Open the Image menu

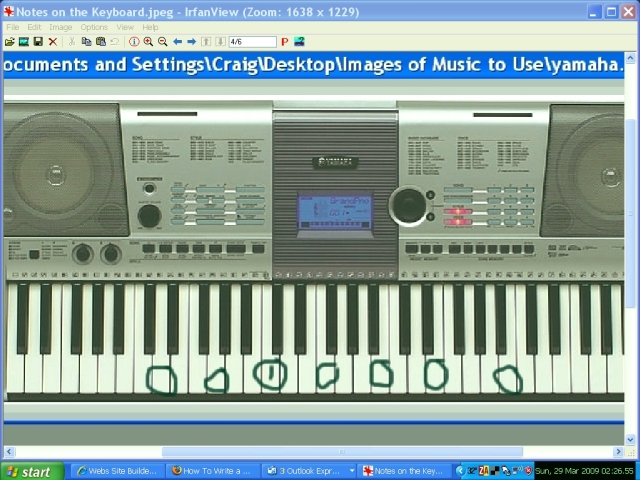[60, 27]
